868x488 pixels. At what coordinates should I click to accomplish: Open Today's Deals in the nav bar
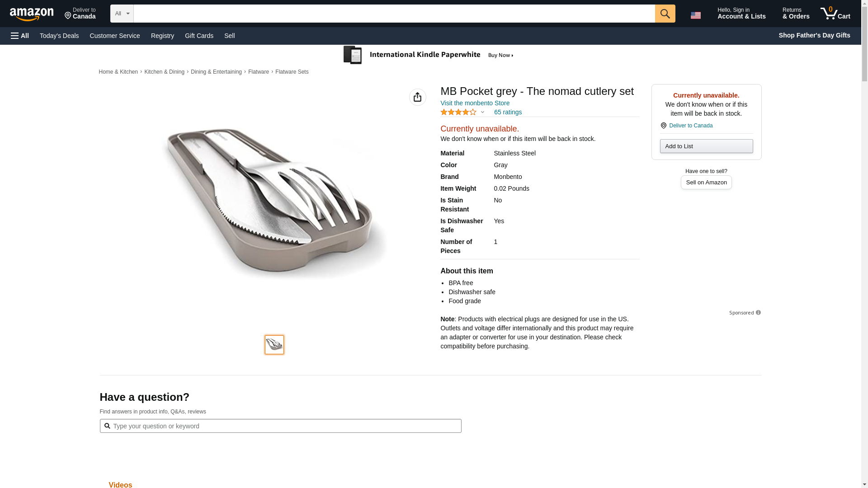(x=59, y=36)
